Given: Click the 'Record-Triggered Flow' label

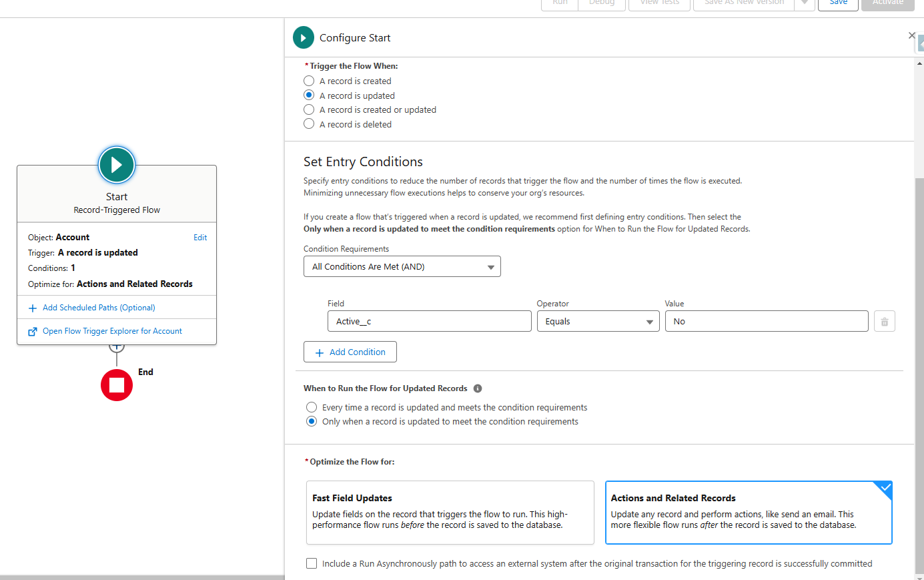Looking at the screenshot, I should point(117,210).
